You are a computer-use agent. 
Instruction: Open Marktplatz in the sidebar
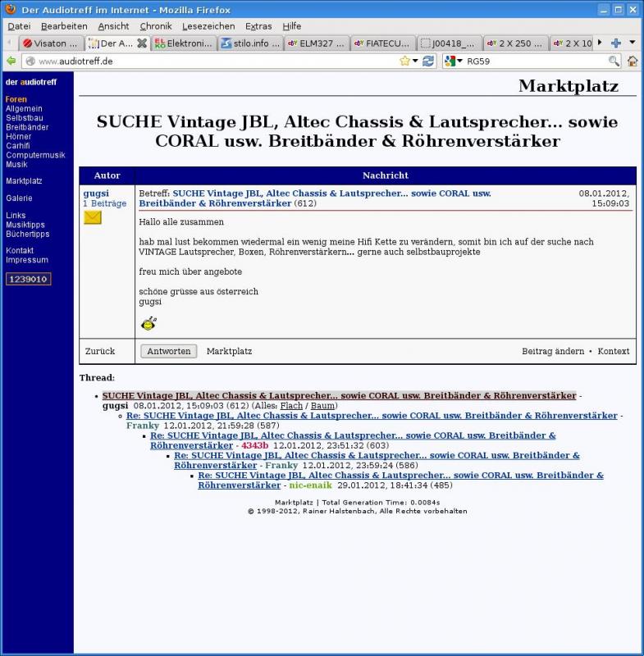coord(24,180)
